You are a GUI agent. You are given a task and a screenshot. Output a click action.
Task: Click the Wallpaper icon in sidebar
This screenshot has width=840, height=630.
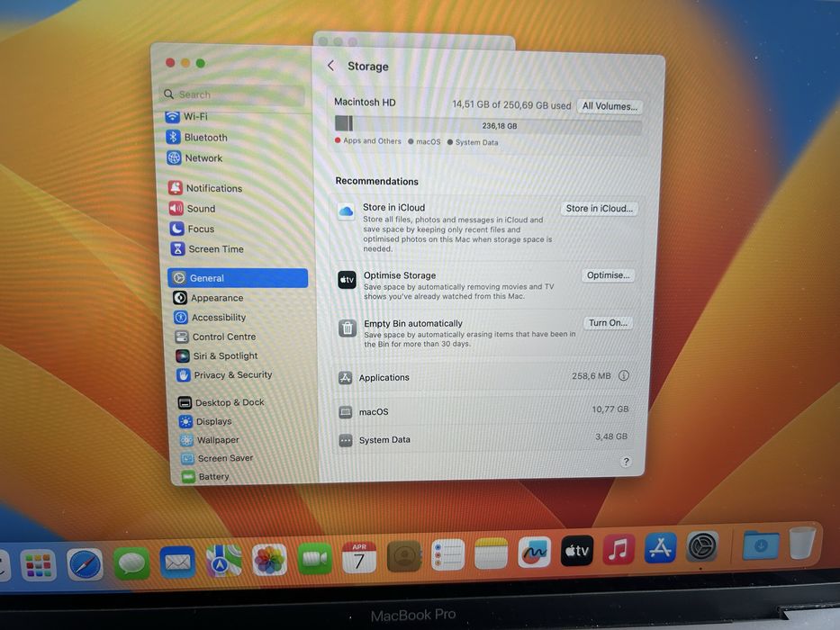pos(186,440)
